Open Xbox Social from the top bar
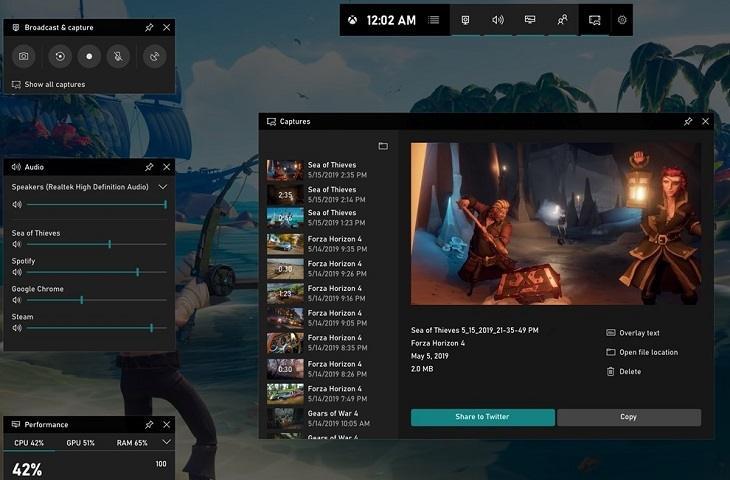Viewport: 730px width, 480px height. [x=562, y=20]
